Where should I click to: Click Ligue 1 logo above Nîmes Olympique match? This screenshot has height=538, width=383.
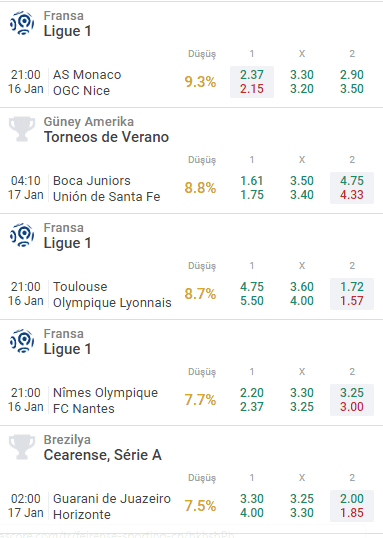[x=22, y=341]
